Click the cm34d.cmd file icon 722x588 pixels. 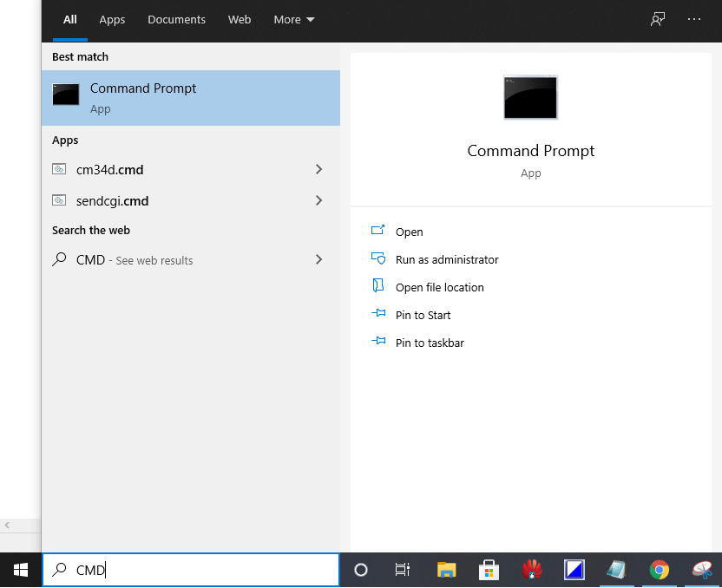click(59, 169)
